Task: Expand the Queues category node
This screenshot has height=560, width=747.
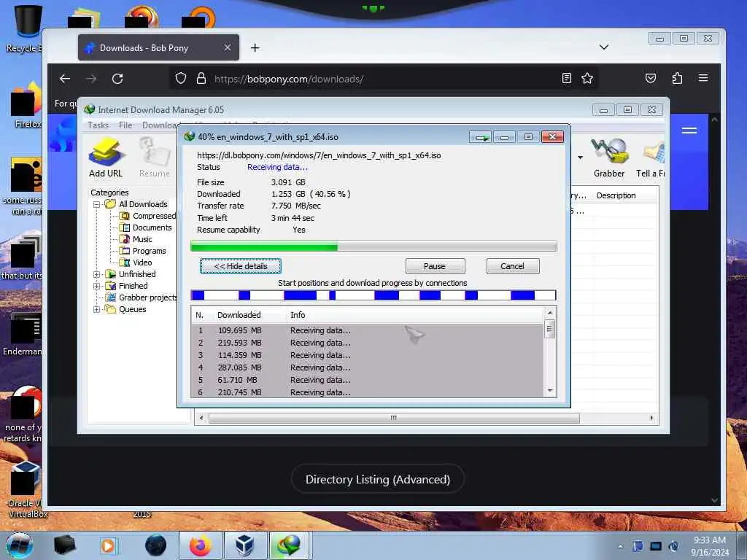Action: [x=97, y=309]
